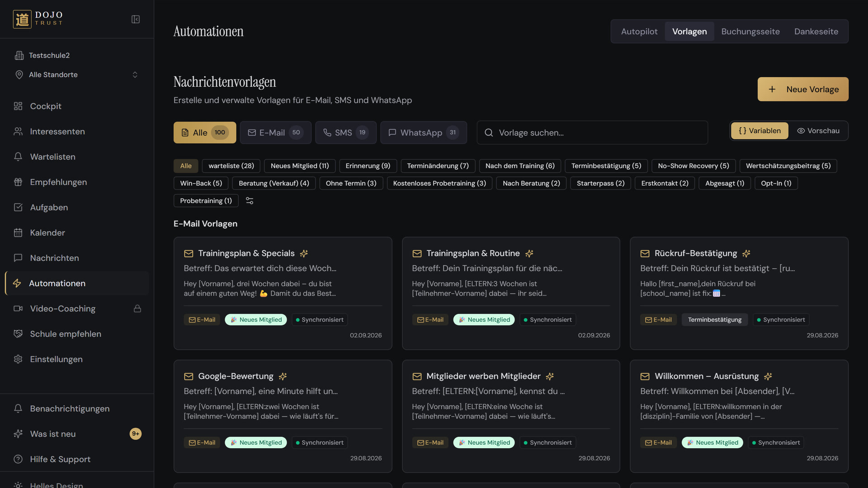Screen dimensions: 868x488
Task: Show Alle 100 templates
Action: pyautogui.click(x=205, y=132)
